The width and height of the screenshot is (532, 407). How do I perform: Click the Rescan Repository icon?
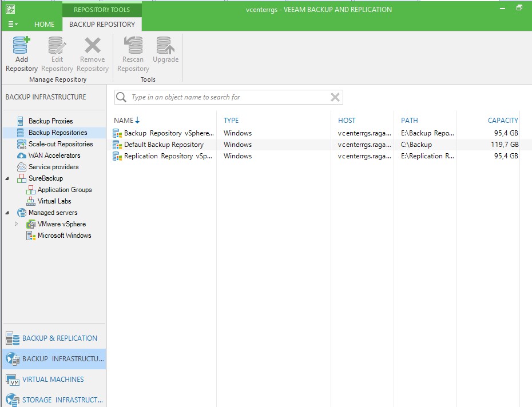click(x=133, y=51)
